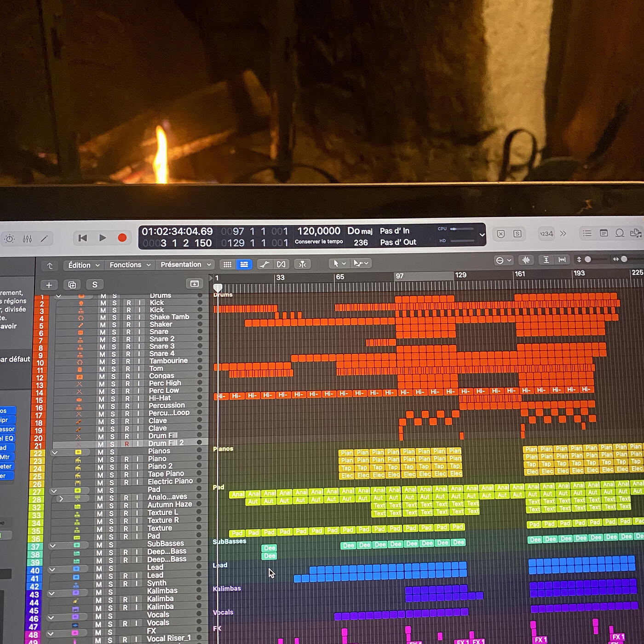Screen dimensions: 644x644
Task: Click the Congas track instrument icon
Action: point(80,377)
